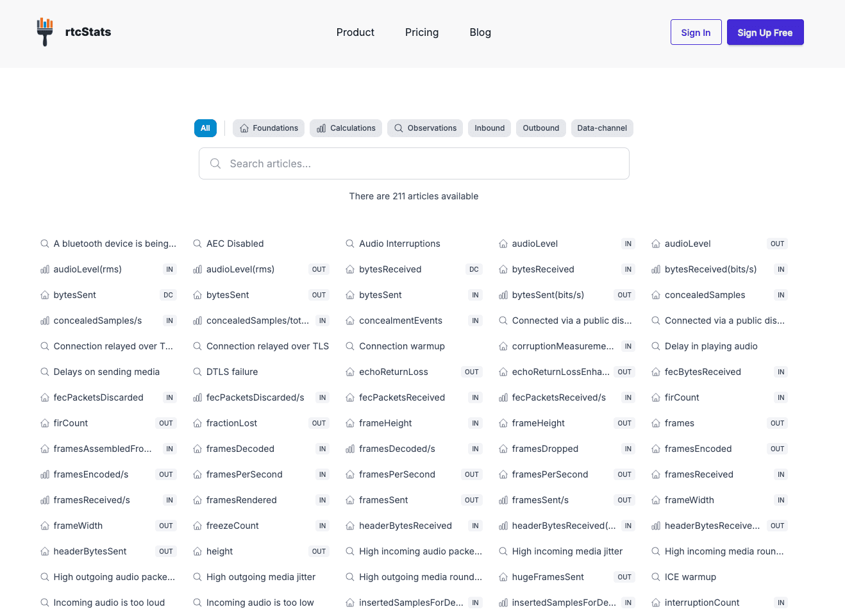Screen dimensions: 845x616
Task: Click the bar-chart icon next to framesDecoded/s
Action: (350, 449)
